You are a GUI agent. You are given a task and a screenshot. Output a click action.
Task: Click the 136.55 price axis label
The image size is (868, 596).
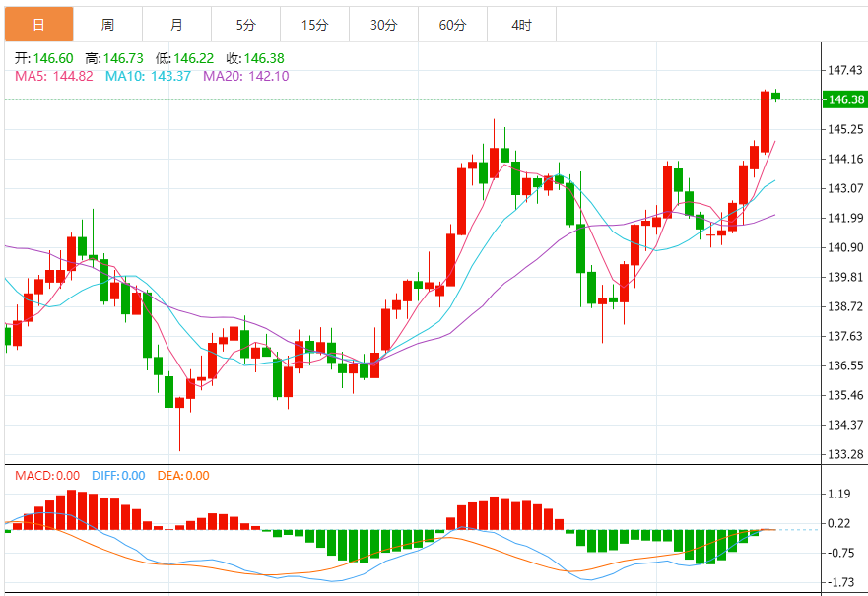tap(845, 365)
